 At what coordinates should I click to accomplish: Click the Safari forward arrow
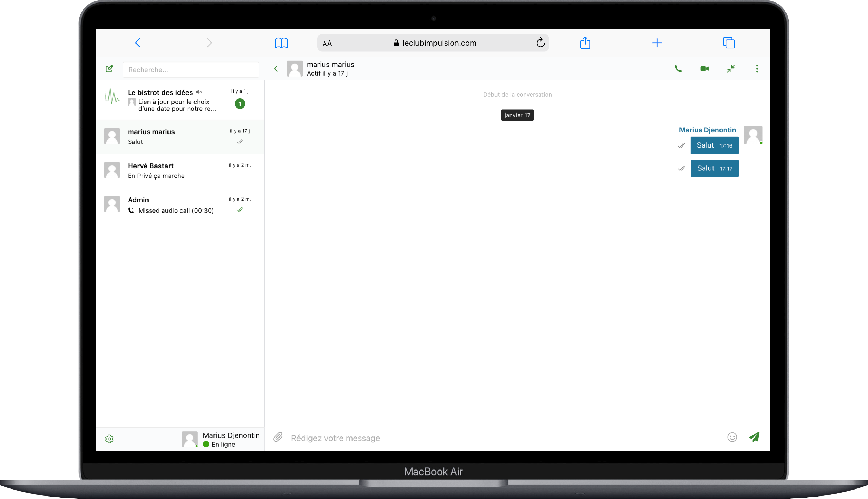[209, 43]
